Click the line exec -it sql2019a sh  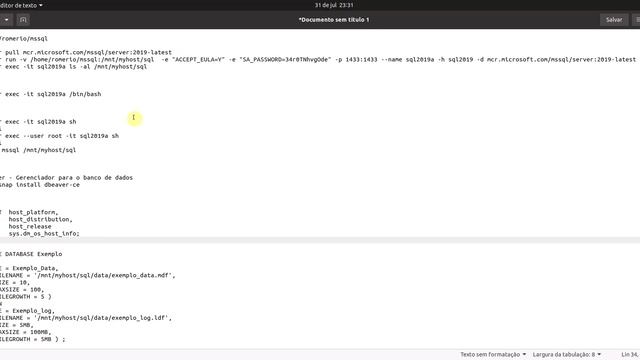tap(40, 122)
